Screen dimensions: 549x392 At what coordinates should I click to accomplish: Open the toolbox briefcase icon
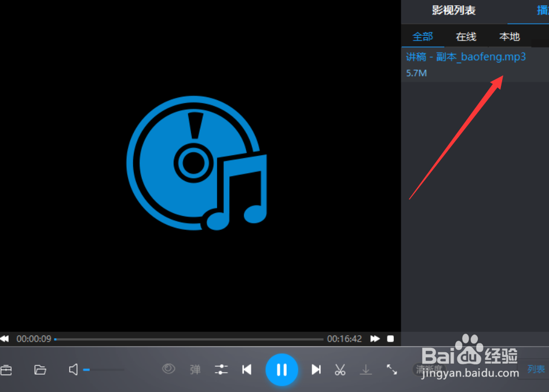[6, 370]
